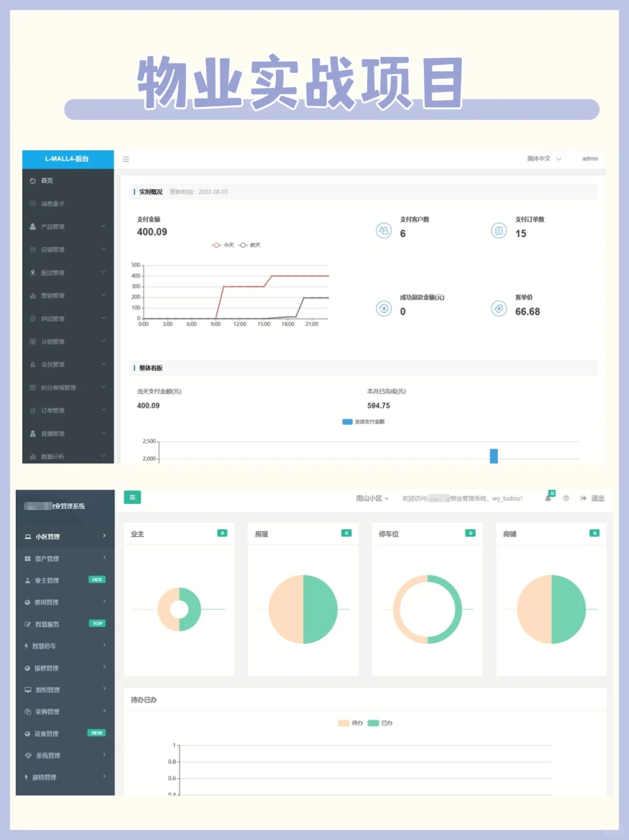The image size is (629, 840).
Task: Toggle the 昨天 series in chart legend
Action: (249, 245)
